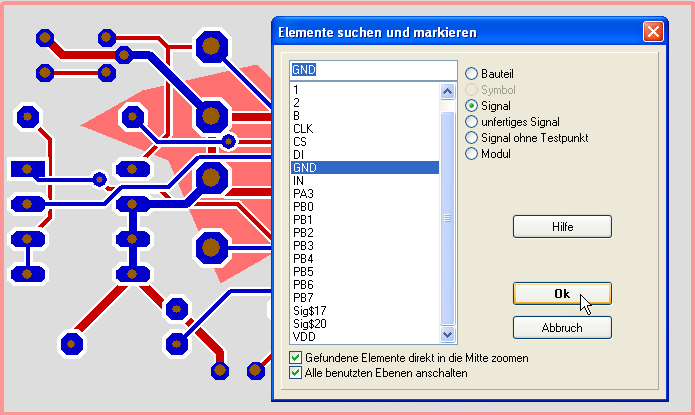695x415 pixels.
Task: Open help with the Hilfe button
Action: tap(561, 227)
